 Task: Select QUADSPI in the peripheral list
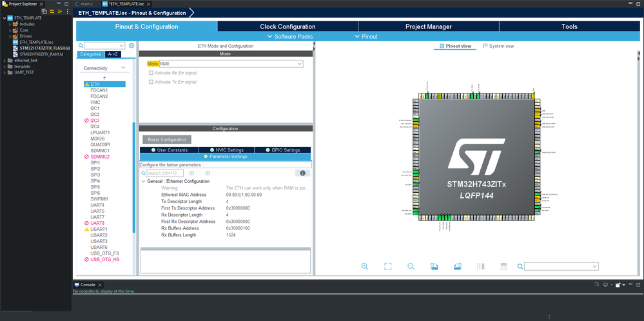(x=100, y=144)
